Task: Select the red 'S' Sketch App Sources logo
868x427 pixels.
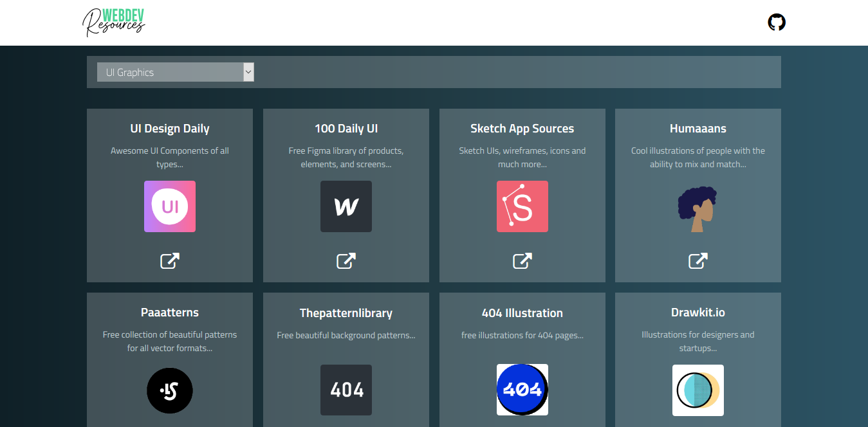Action: pos(522,206)
